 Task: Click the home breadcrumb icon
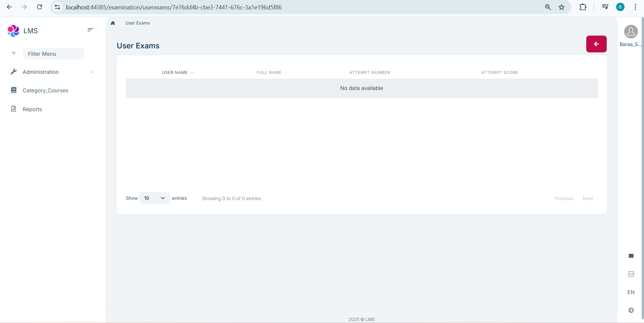pos(113,23)
